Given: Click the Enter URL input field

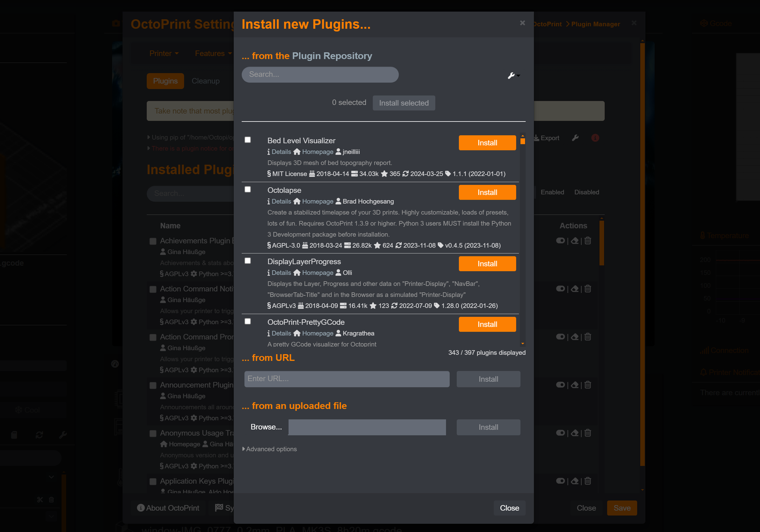Looking at the screenshot, I should coord(347,379).
